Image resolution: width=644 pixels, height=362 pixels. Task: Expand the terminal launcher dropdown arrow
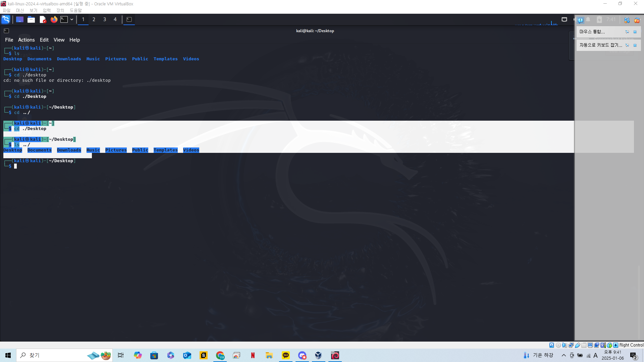72,19
